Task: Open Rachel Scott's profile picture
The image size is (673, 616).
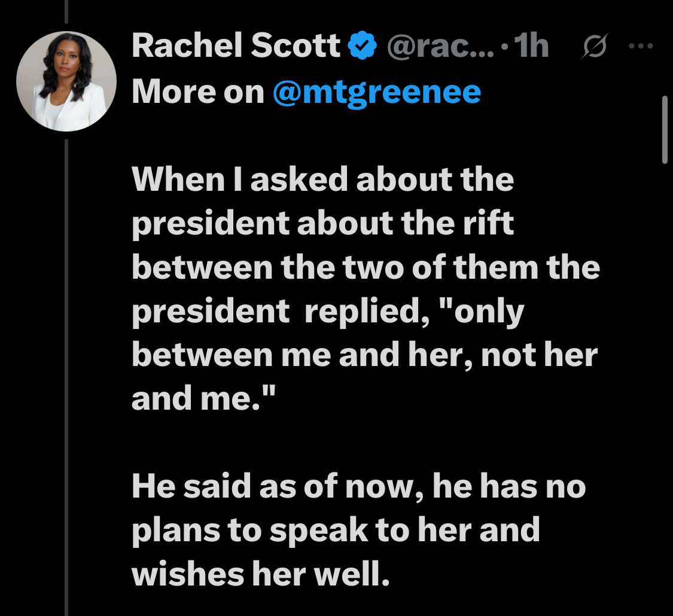Action: [66, 81]
